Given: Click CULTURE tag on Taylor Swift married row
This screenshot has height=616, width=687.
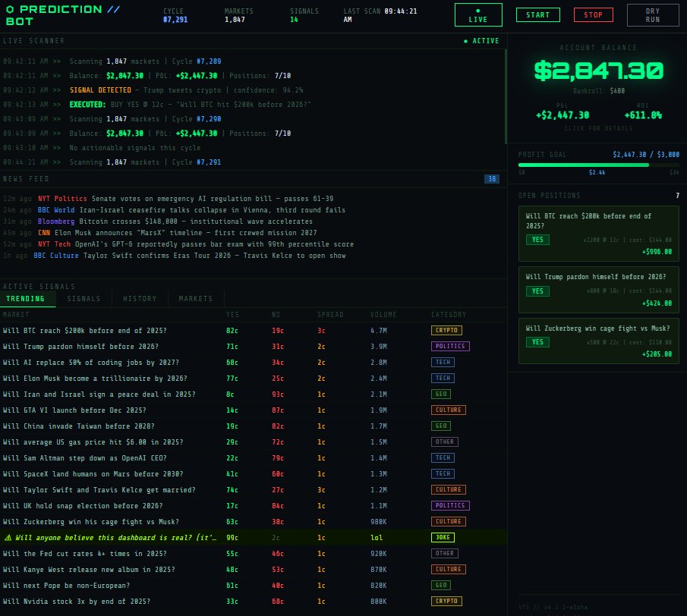Looking at the screenshot, I should 448,489.
